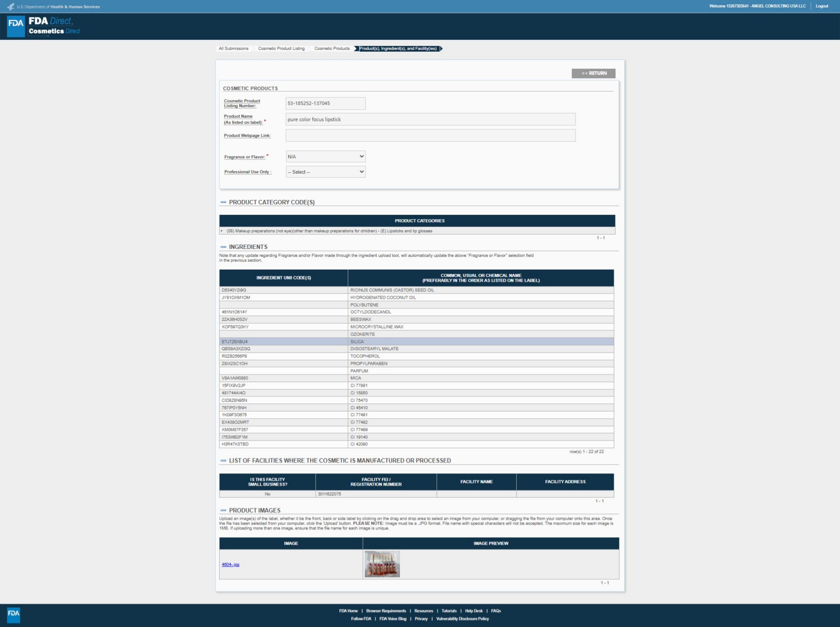Screen dimensions: 840x627
Task: Go to Cosmetic Product Listing breadcrumb
Action: (281, 49)
